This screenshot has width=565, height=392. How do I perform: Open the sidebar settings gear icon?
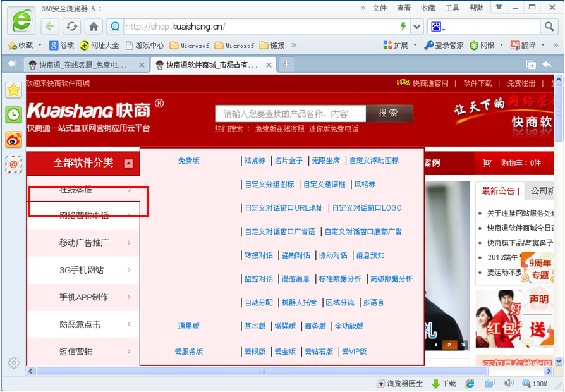point(14,362)
